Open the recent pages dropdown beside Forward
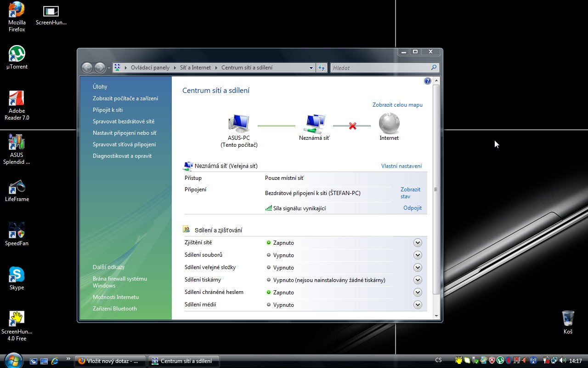Image resolution: width=588 pixels, height=368 pixels. [x=109, y=68]
